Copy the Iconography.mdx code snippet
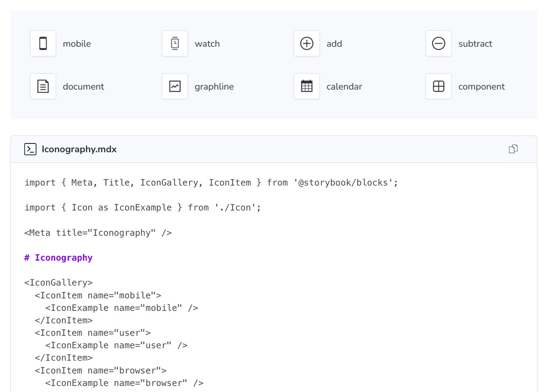 click(x=513, y=149)
